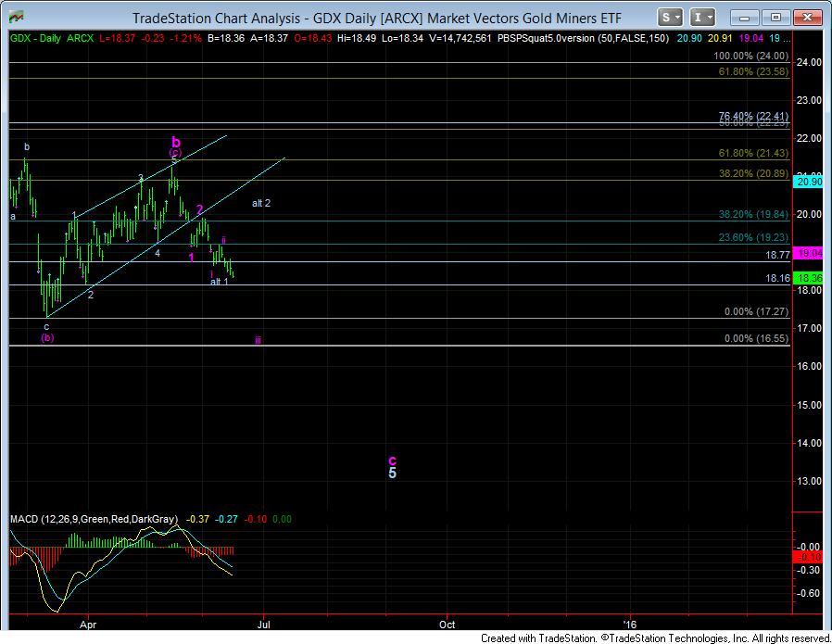Viewport: 832px width, 644px height.
Task: Select the 'MACD (12,26,9,Green,Red,DarkGray)' study label
Action: click(x=94, y=519)
